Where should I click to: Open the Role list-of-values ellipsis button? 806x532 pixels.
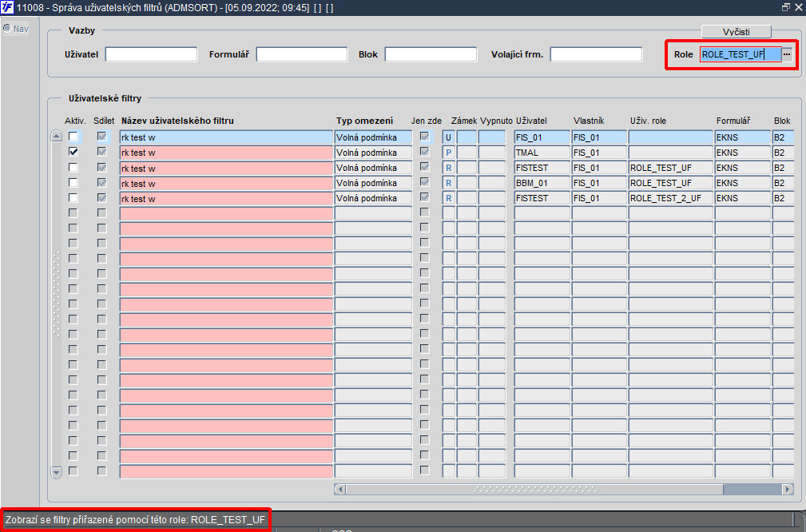787,54
